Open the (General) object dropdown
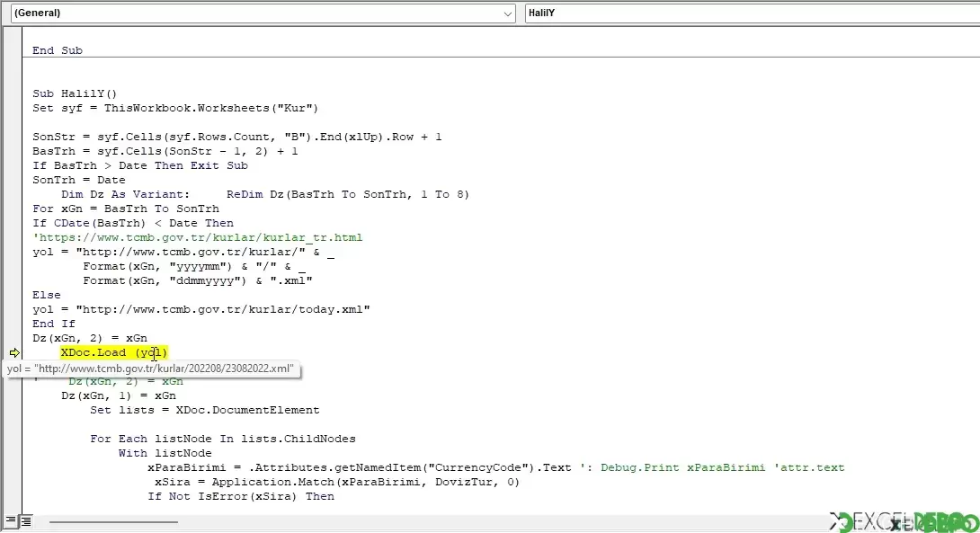The width and height of the screenshot is (980, 533). 263,13
